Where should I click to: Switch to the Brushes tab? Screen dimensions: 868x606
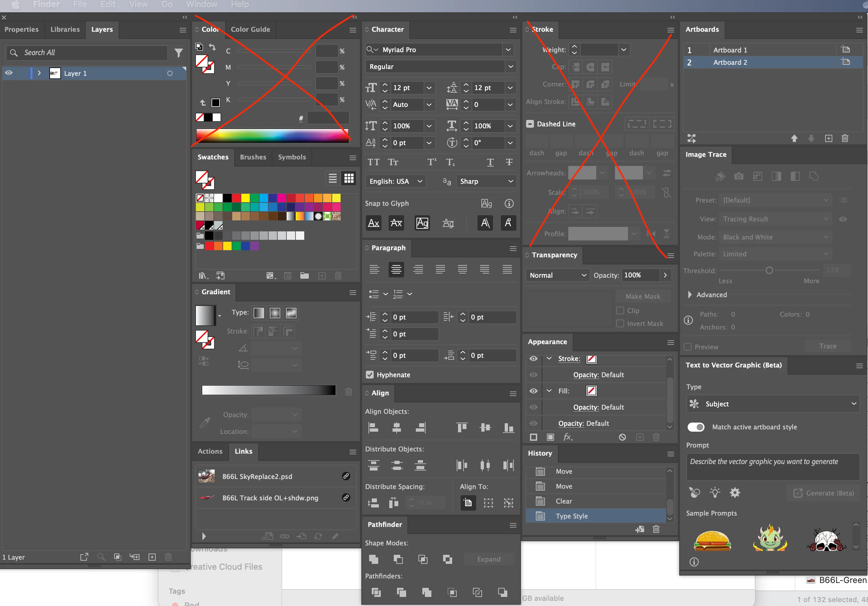253,157
